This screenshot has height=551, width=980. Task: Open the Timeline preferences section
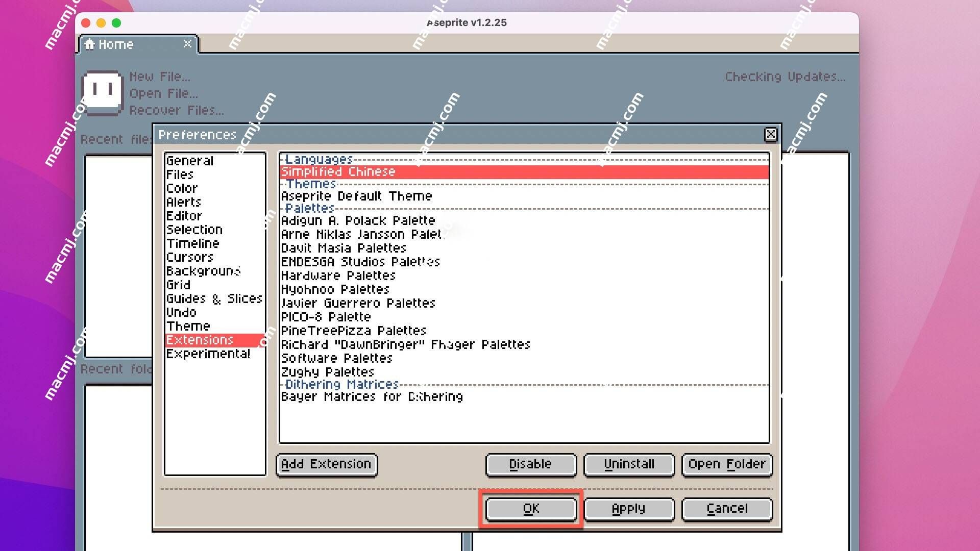coord(215,243)
